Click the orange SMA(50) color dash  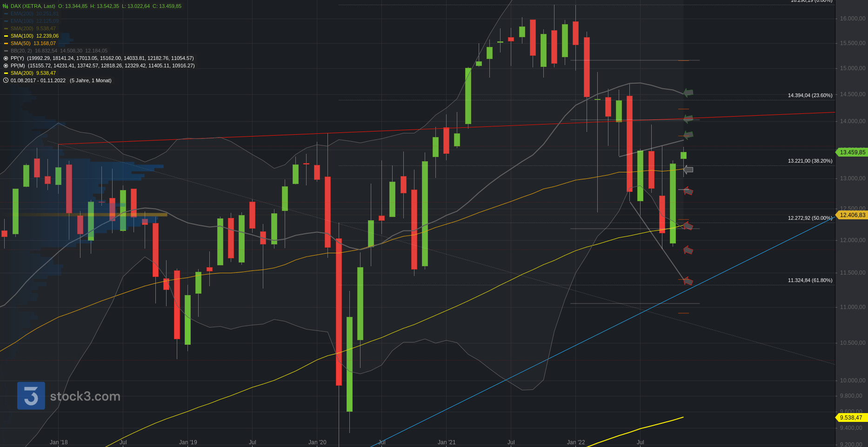[6, 43]
